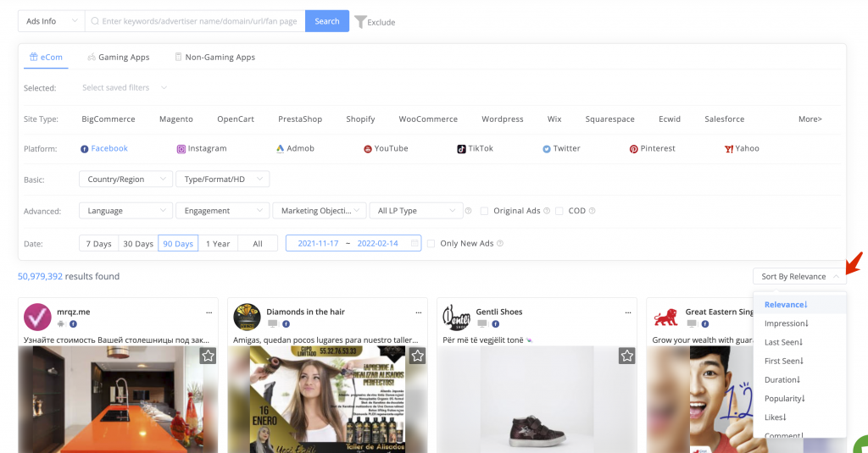This screenshot has height=453, width=868.
Task: Click the YouTube platform icon
Action: tap(368, 149)
